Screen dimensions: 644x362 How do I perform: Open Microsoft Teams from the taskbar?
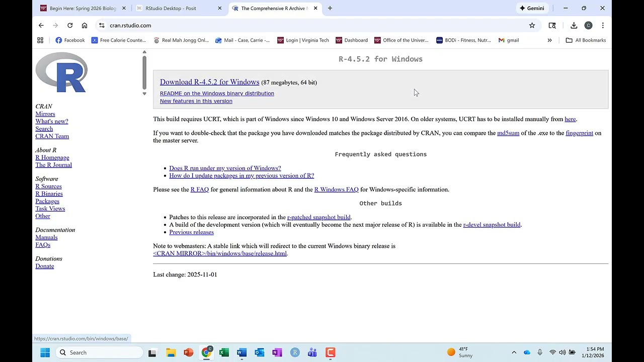(312, 352)
